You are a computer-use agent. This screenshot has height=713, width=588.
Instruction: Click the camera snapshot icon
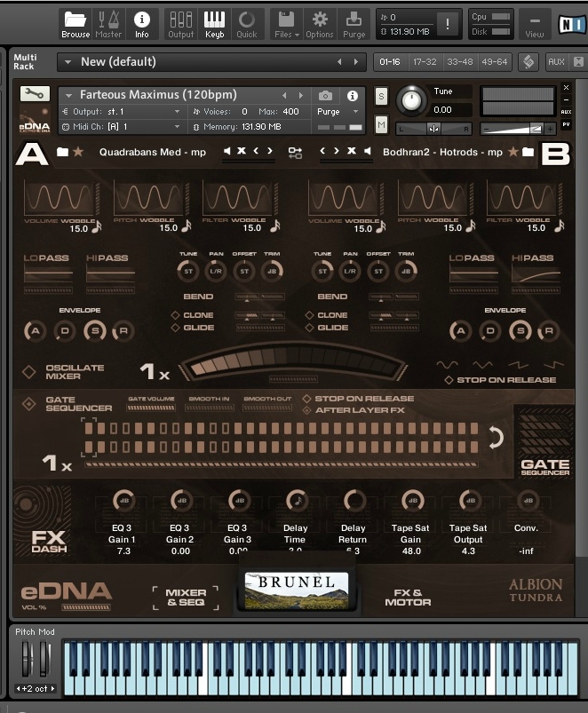coord(326,95)
